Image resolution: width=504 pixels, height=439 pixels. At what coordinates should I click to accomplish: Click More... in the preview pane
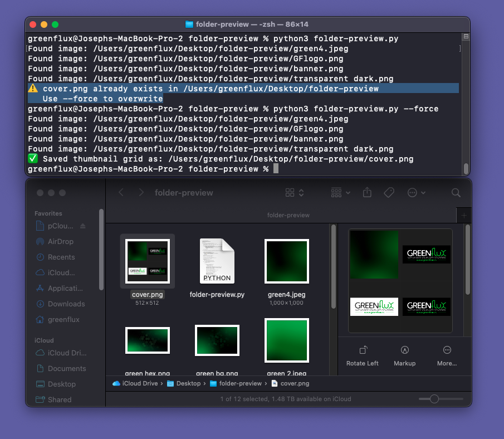447,357
